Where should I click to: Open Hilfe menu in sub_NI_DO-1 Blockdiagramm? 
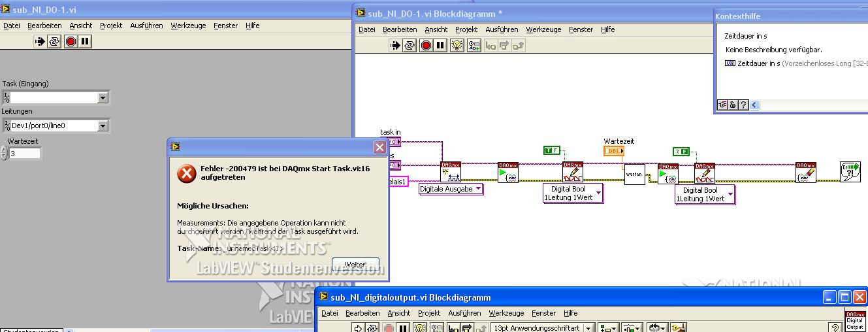608,29
